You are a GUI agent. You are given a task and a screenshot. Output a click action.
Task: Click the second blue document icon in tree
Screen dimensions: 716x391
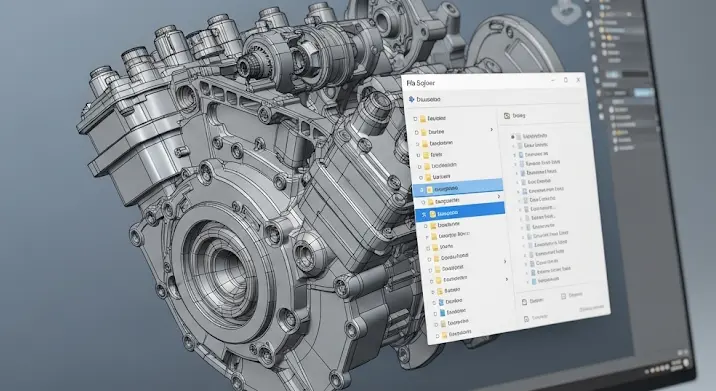pos(442,313)
